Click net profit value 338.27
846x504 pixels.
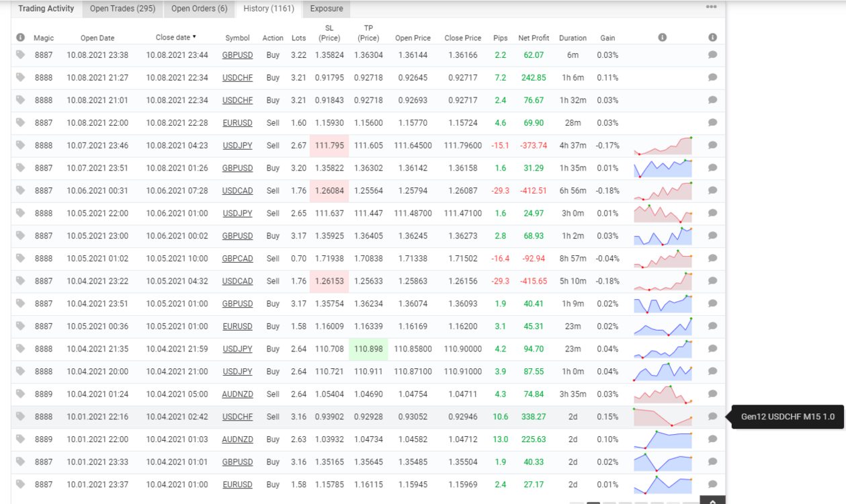point(534,417)
